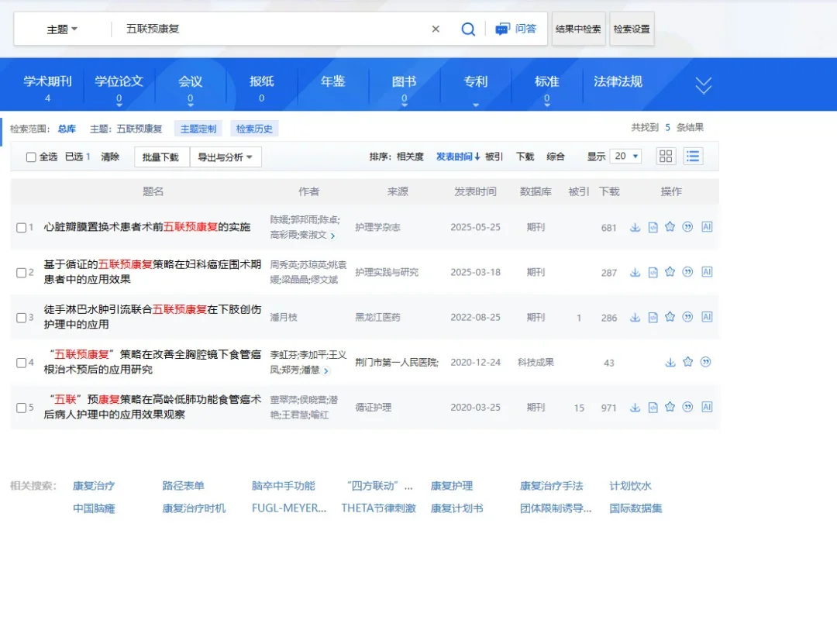This screenshot has width=837, height=644.
Task: Clear the search box with the X icon
Action: pos(436,28)
